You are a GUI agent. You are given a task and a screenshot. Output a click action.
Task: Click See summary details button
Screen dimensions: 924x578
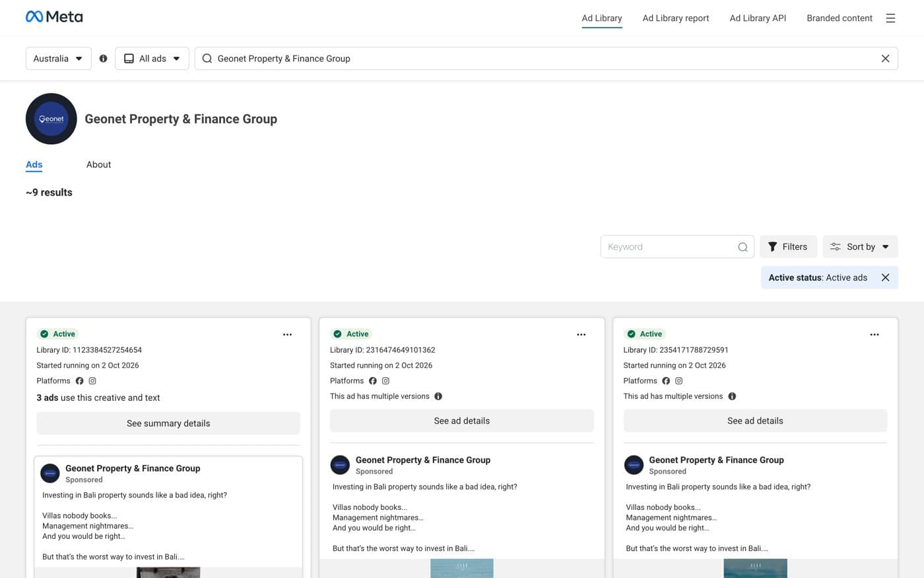[168, 423]
